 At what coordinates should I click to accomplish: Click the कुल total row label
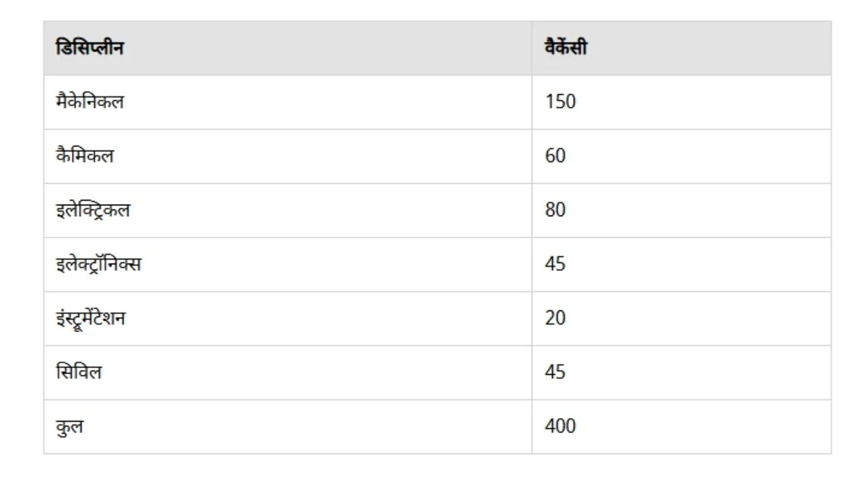tap(70, 427)
